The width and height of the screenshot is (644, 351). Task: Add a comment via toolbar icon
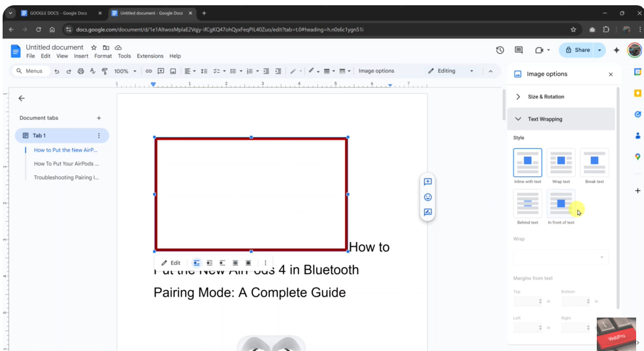coord(161,71)
